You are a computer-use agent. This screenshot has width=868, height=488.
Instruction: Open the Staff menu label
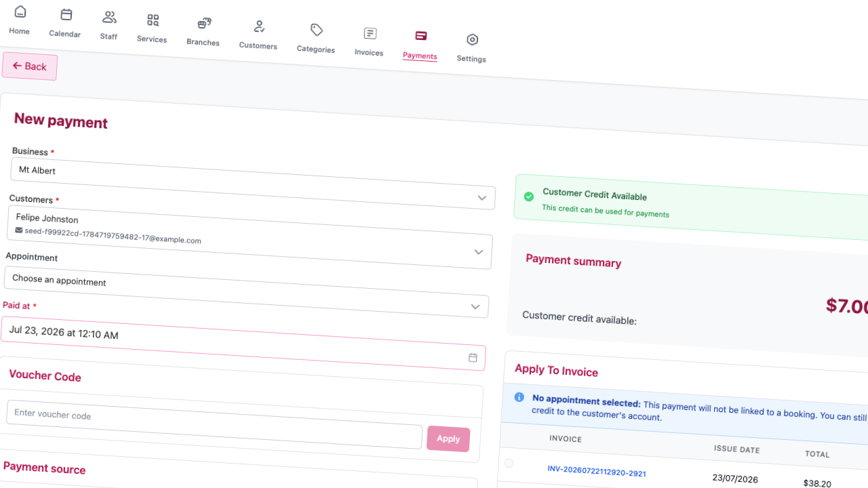108,37
